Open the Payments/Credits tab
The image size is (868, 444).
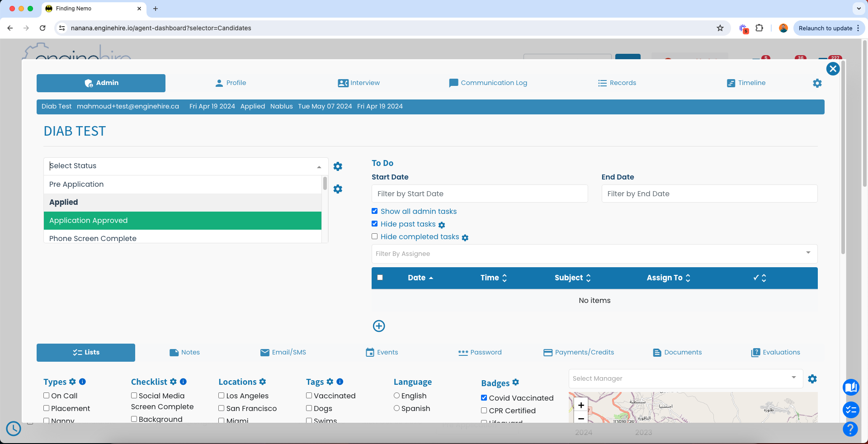tap(579, 353)
